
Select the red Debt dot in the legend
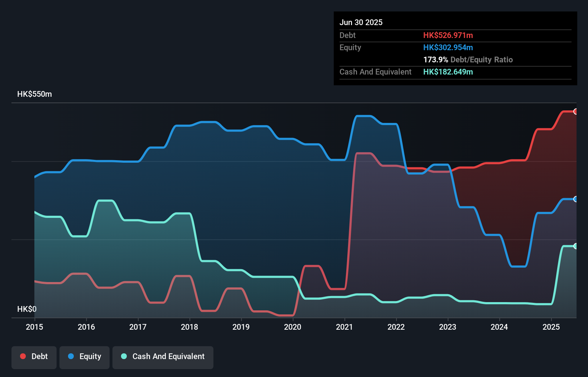click(x=23, y=356)
